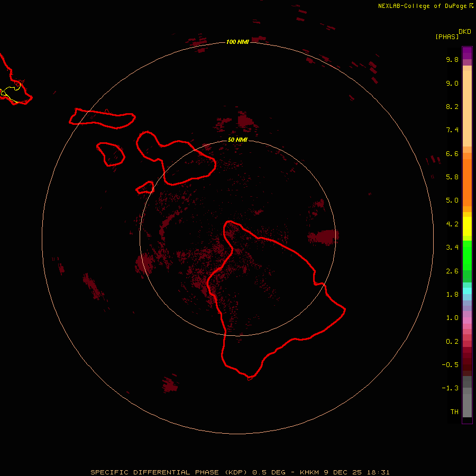476x476 pixels.
Task: Click the -0.5 legend value
Action: pyautogui.click(x=450, y=365)
